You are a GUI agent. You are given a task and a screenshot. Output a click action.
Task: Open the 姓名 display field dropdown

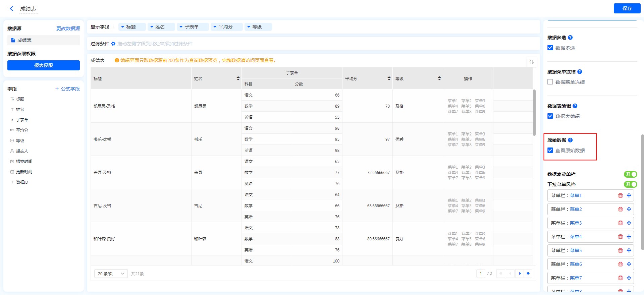pos(152,27)
